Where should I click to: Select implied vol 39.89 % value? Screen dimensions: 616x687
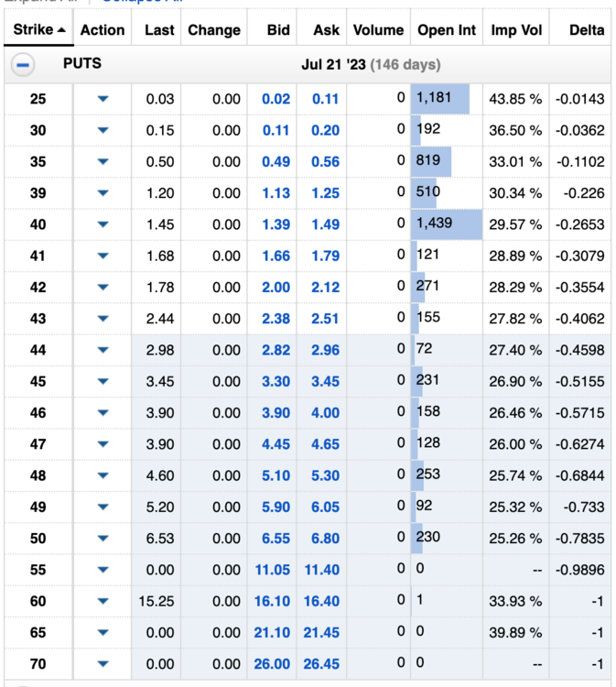coord(515,633)
